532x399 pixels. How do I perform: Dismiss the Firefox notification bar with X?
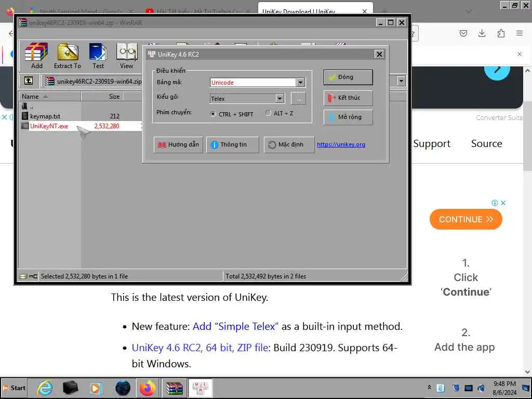[x=520, y=54]
